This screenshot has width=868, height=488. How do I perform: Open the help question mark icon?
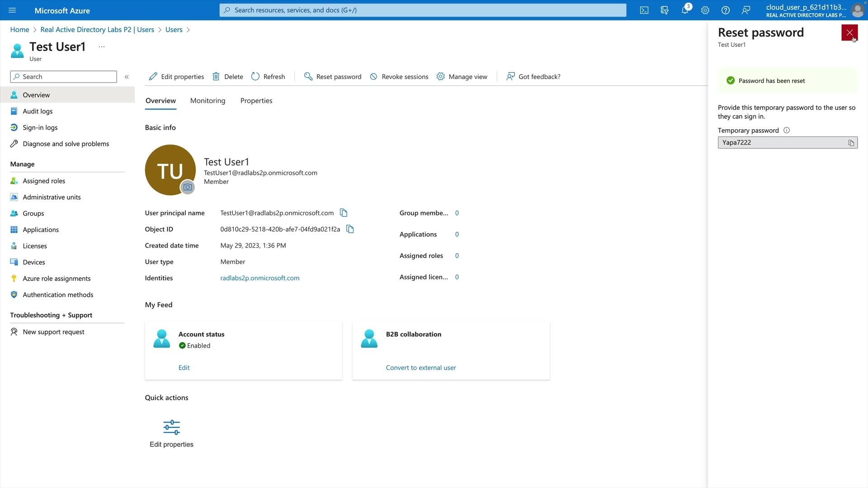[726, 10]
